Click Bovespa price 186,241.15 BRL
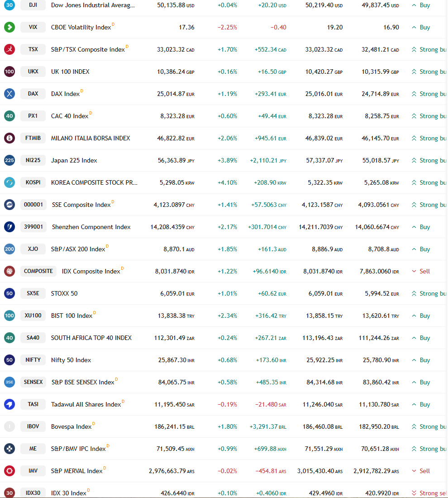This screenshot has height=498, width=448. coord(174,426)
